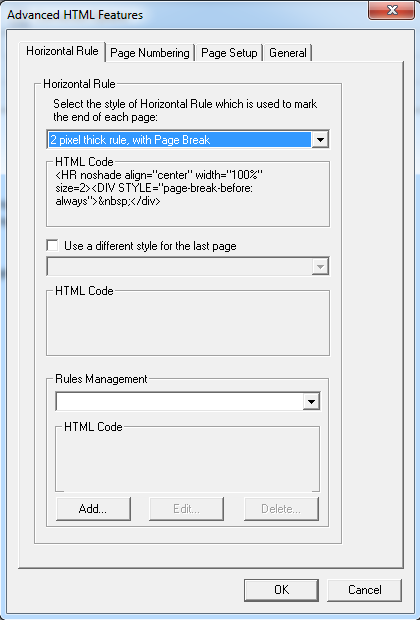Viewport: 420px width, 620px height.
Task: Click the HR noshade HTML code text
Action: 159,188
